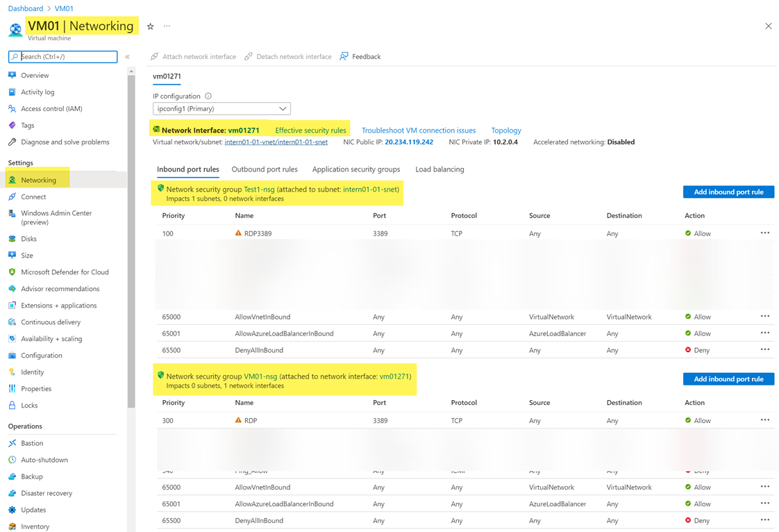Select the vm01271 interface tab
Viewport: 779px width, 532px height.
167,76
